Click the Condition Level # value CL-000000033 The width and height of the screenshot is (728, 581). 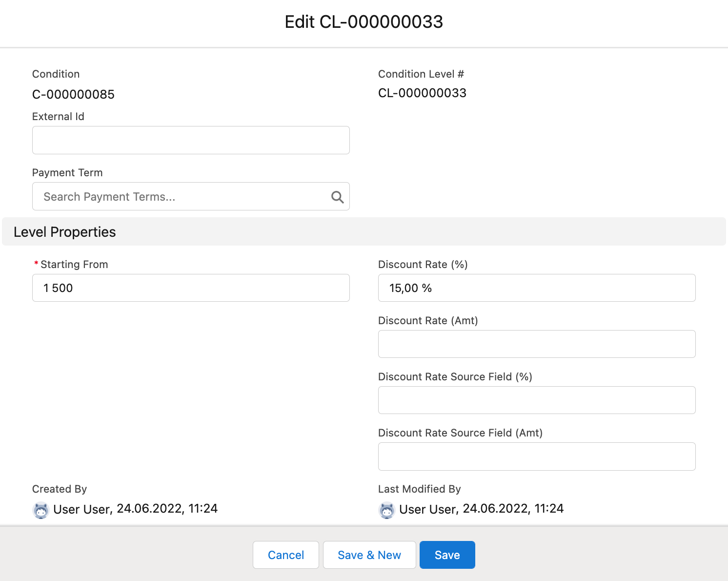422,93
